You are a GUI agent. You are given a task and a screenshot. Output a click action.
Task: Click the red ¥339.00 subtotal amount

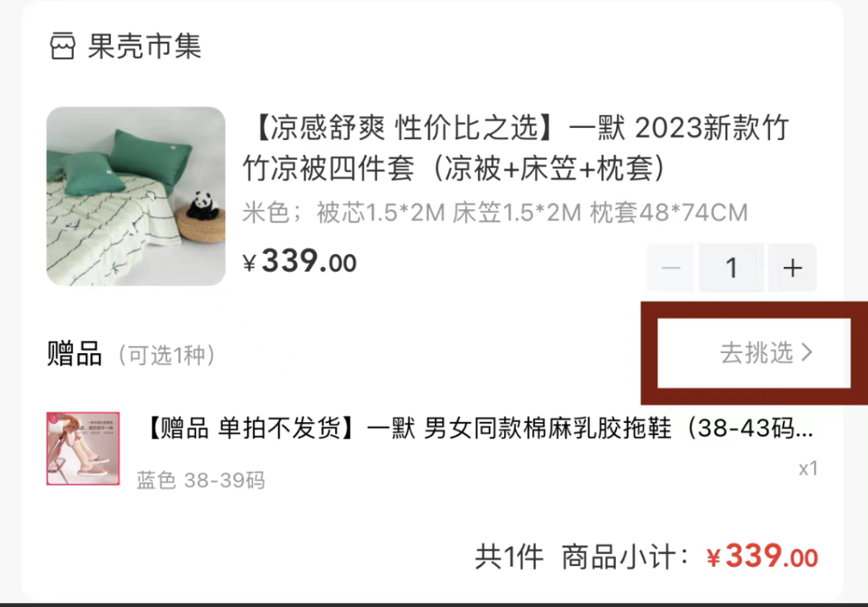(762, 556)
